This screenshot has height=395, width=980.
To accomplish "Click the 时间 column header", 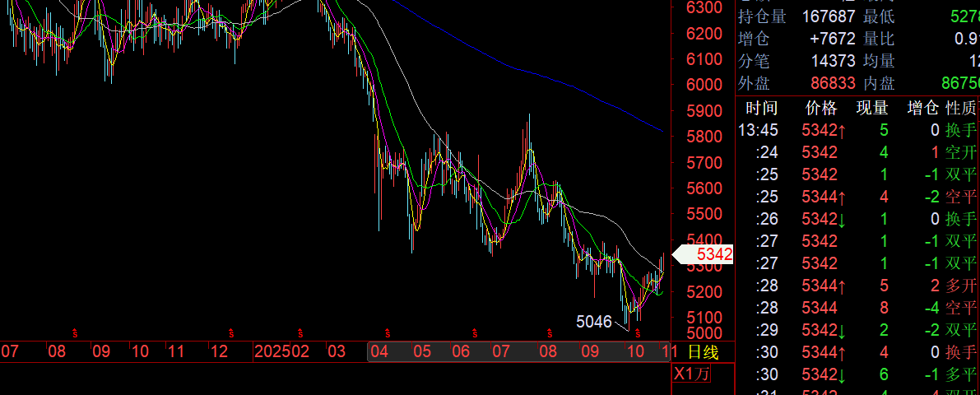I will click(761, 108).
